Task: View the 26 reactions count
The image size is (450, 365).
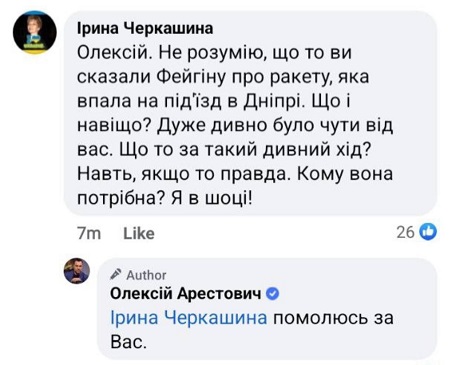Action: click(x=405, y=232)
